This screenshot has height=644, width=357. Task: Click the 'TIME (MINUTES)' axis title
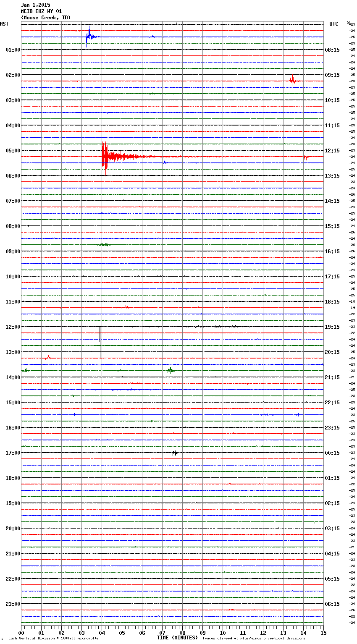tap(177, 638)
